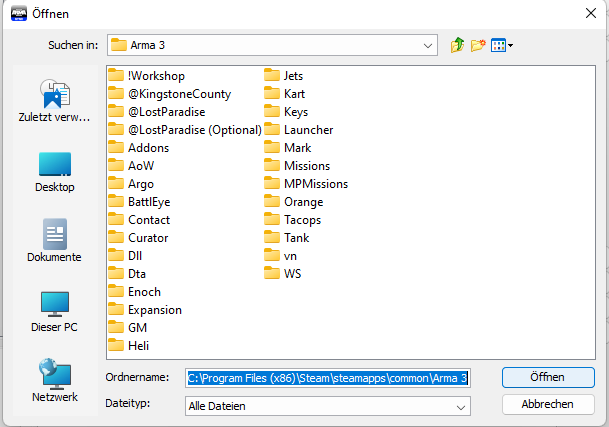
Task: Click the Abbrechen button
Action: pos(548,404)
